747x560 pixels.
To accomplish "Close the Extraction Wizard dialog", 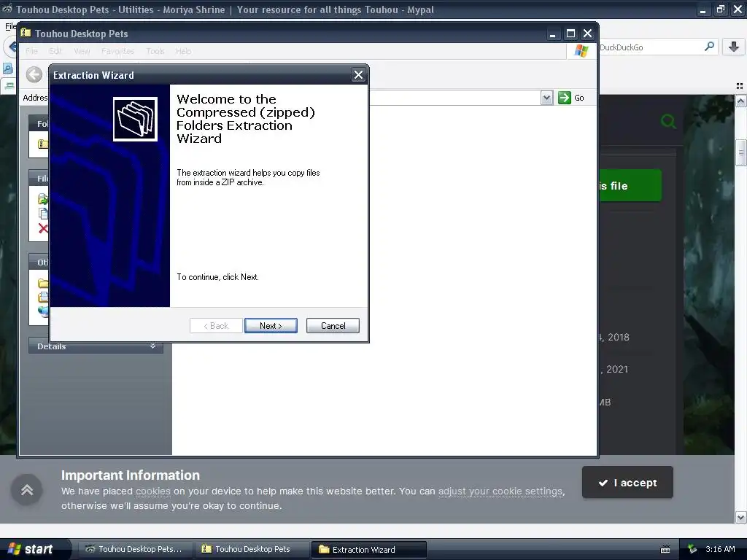I will (358, 75).
